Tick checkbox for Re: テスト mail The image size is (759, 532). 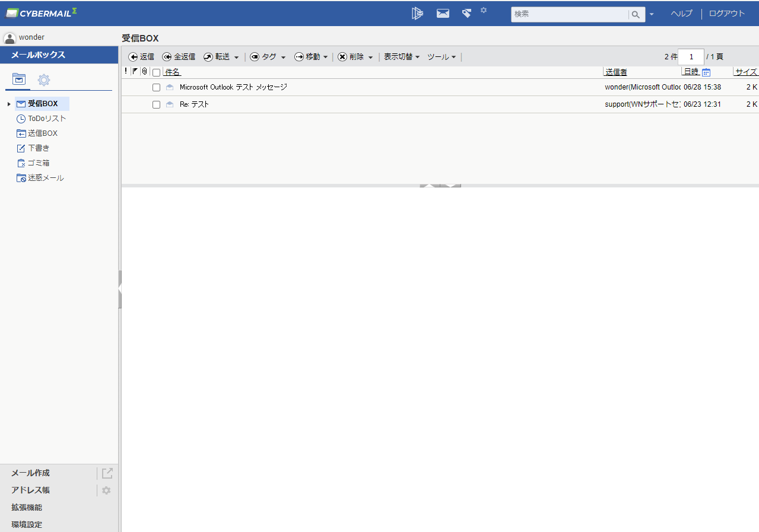(x=157, y=104)
